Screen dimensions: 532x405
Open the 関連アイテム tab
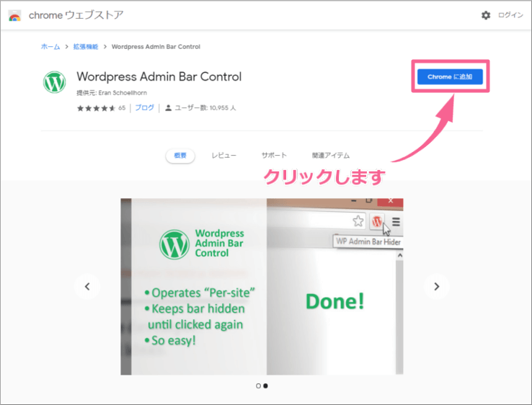tap(331, 156)
